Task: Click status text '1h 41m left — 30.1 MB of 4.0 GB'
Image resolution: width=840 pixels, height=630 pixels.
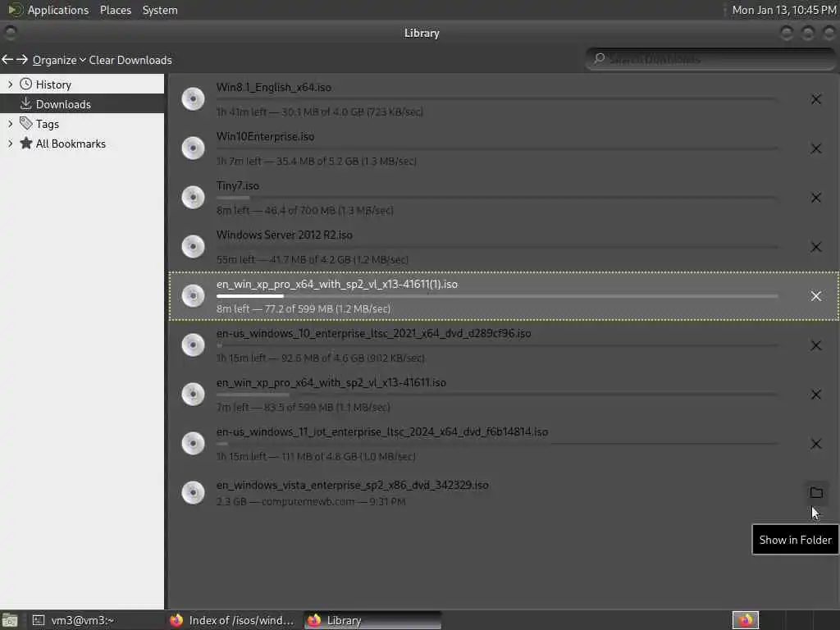Action: (x=320, y=112)
